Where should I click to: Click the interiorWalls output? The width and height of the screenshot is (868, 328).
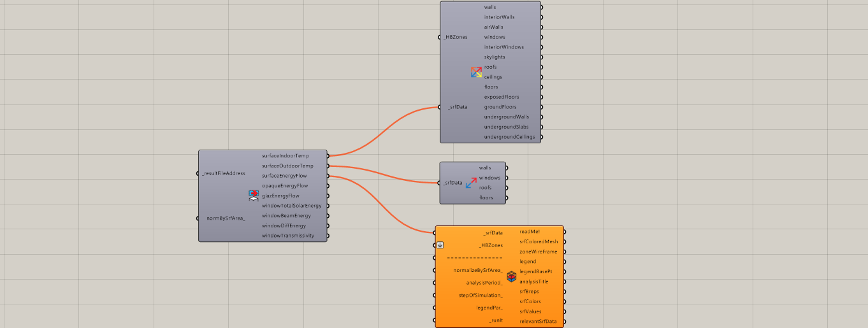[x=499, y=17]
